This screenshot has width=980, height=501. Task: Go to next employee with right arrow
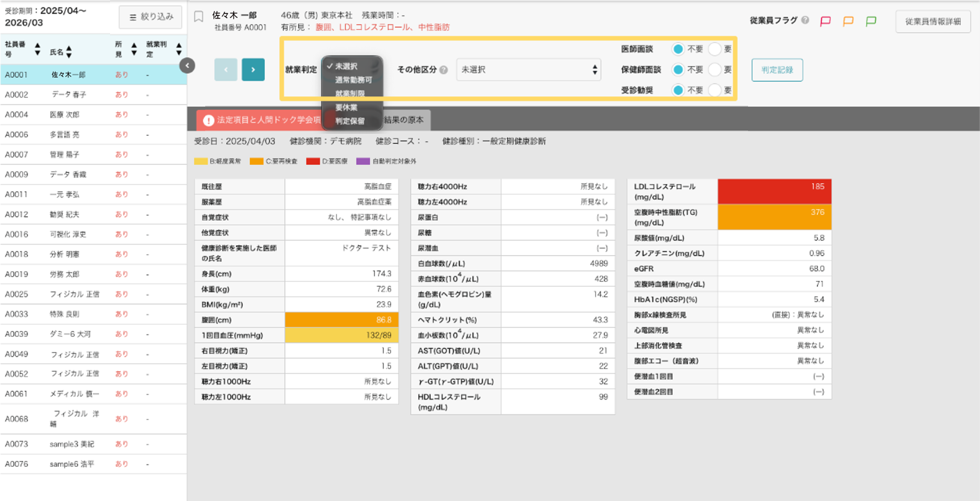click(x=253, y=70)
